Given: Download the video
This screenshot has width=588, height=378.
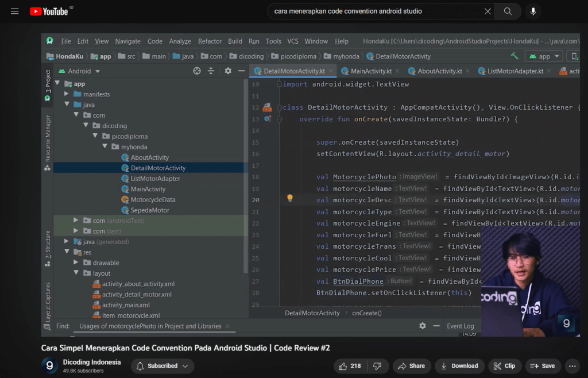Looking at the screenshot, I should (x=459, y=366).
